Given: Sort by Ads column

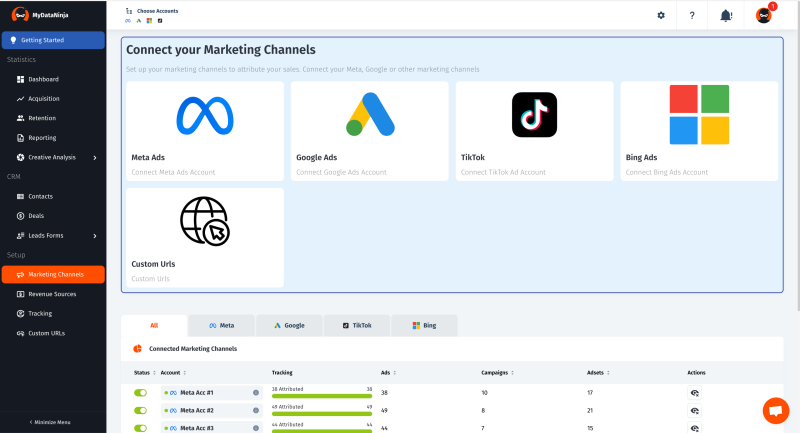Looking at the screenshot, I should coord(389,373).
